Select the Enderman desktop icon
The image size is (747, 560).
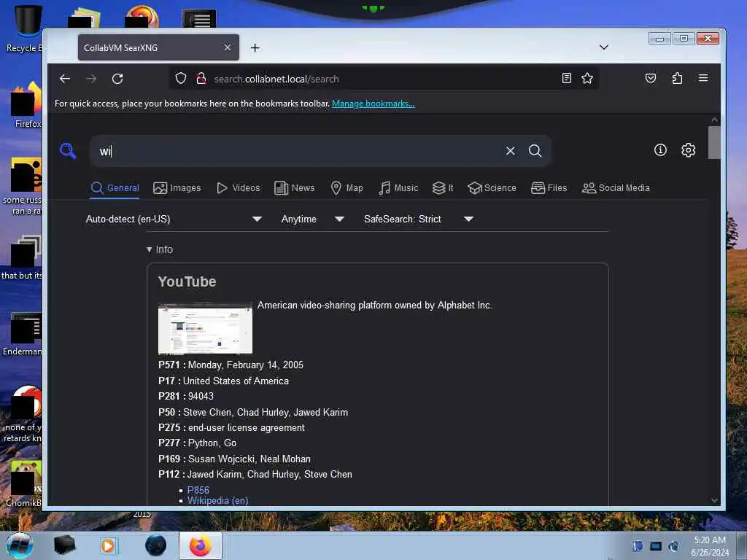pyautogui.click(x=24, y=334)
